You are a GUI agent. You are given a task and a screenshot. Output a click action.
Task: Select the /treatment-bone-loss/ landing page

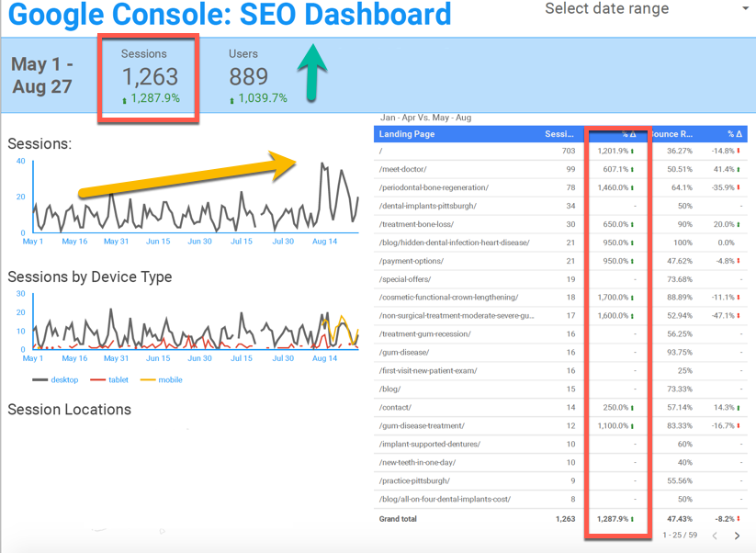pyautogui.click(x=416, y=224)
